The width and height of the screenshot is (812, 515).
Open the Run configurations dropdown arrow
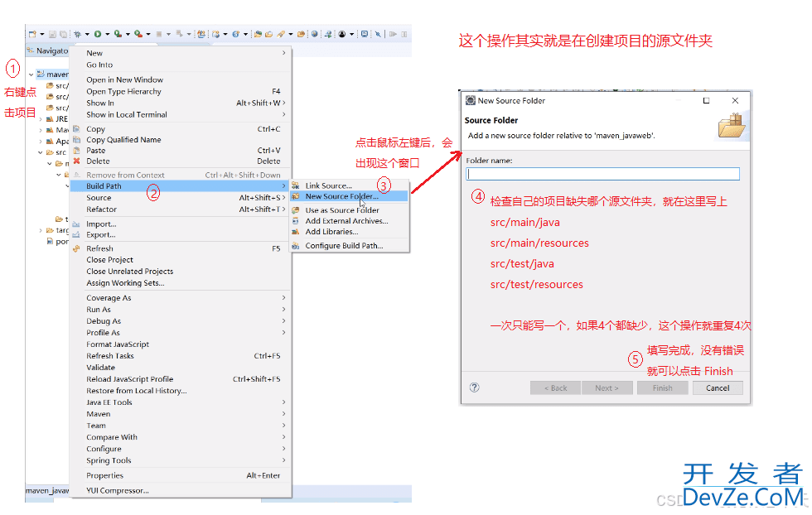click(107, 34)
